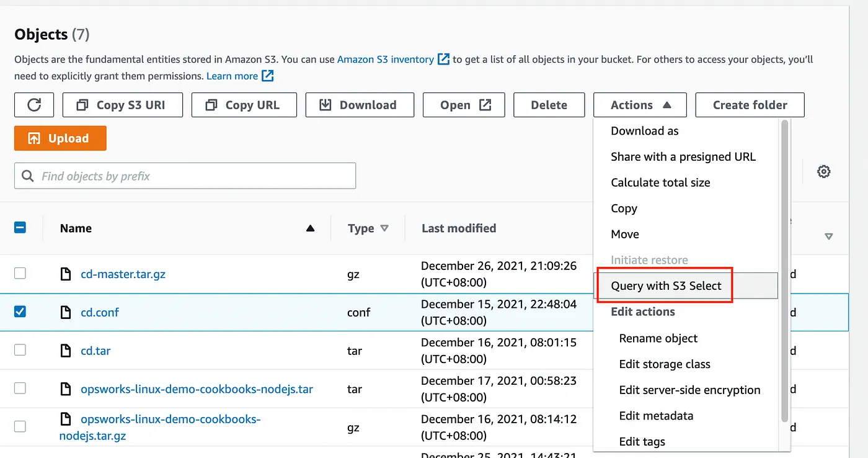Check the opsworks-linux-demo-cookbooks-nodejs.tar checkbox
The width and height of the screenshot is (868, 458).
(20, 388)
